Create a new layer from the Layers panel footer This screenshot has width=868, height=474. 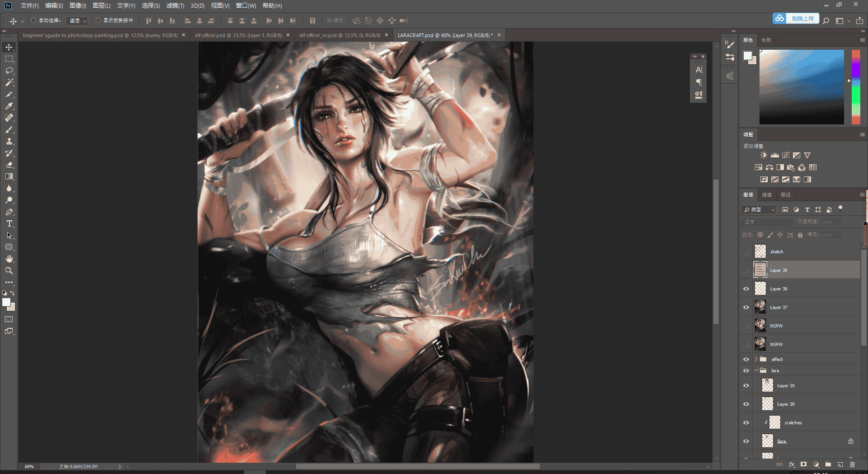coord(840,465)
